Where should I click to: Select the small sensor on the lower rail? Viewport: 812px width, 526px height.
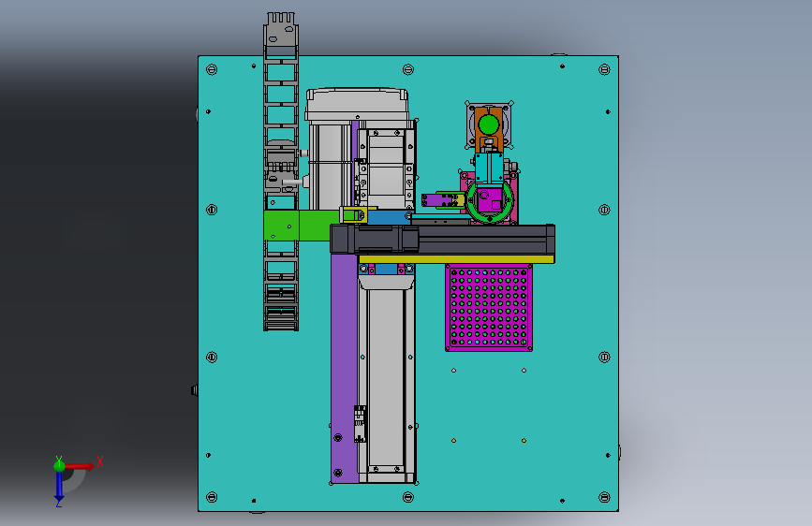pos(360,424)
